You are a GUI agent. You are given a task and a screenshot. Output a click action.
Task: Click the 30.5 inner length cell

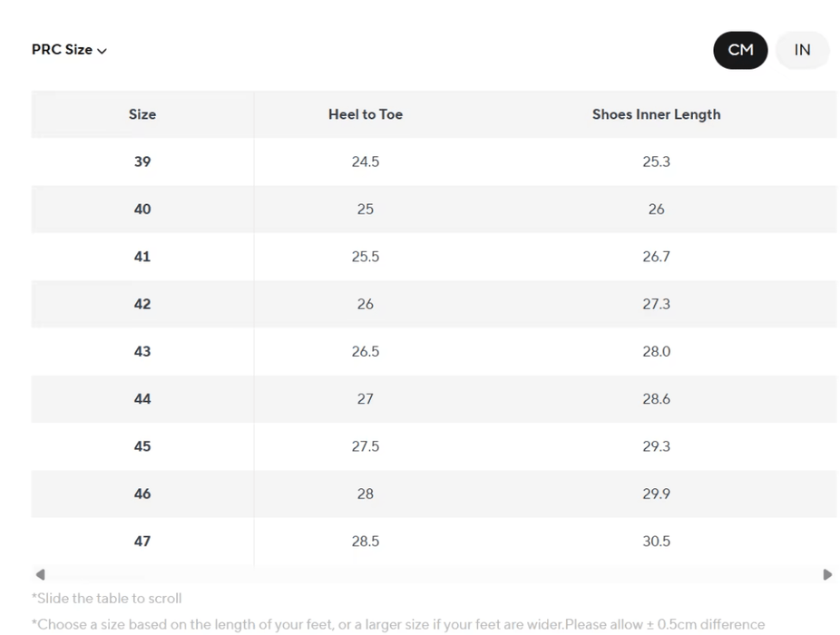656,541
